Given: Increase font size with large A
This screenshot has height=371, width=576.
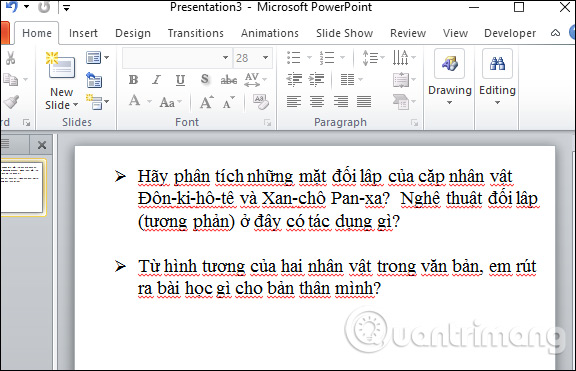Looking at the screenshot, I should (206, 102).
